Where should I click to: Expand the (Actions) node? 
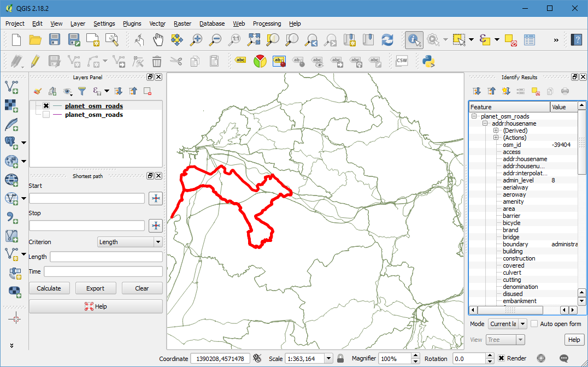[x=496, y=138]
